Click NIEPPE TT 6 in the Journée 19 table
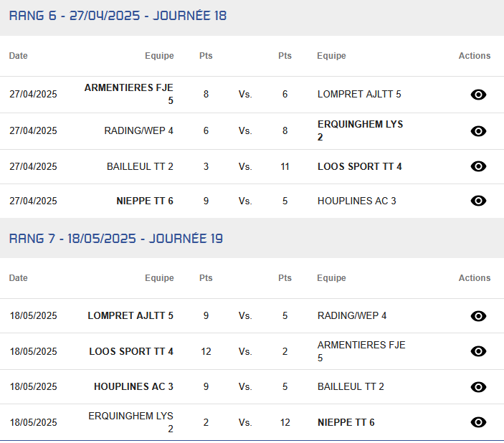This screenshot has width=504, height=443. pyautogui.click(x=346, y=422)
